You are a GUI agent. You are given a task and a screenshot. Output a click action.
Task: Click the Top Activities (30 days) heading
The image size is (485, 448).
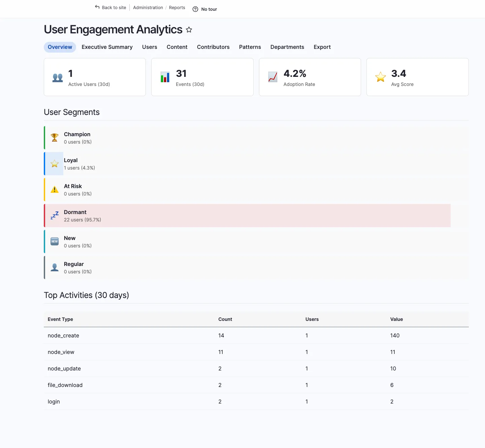(x=87, y=295)
